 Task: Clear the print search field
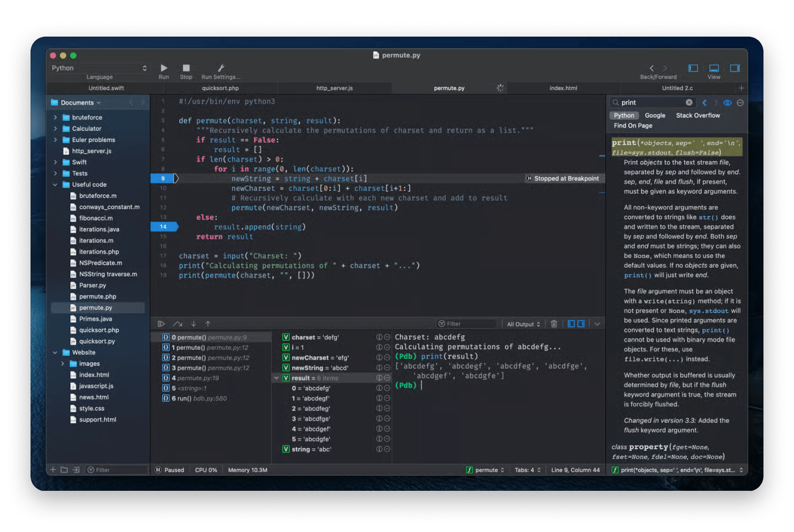pos(689,102)
